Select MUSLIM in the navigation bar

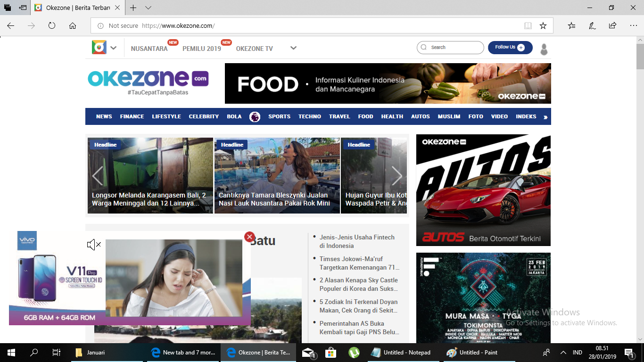coord(449,116)
